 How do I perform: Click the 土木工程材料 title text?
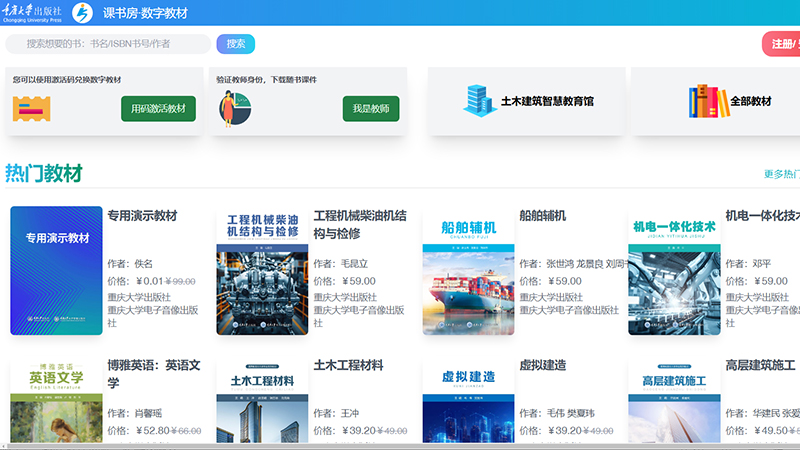pyautogui.click(x=348, y=365)
